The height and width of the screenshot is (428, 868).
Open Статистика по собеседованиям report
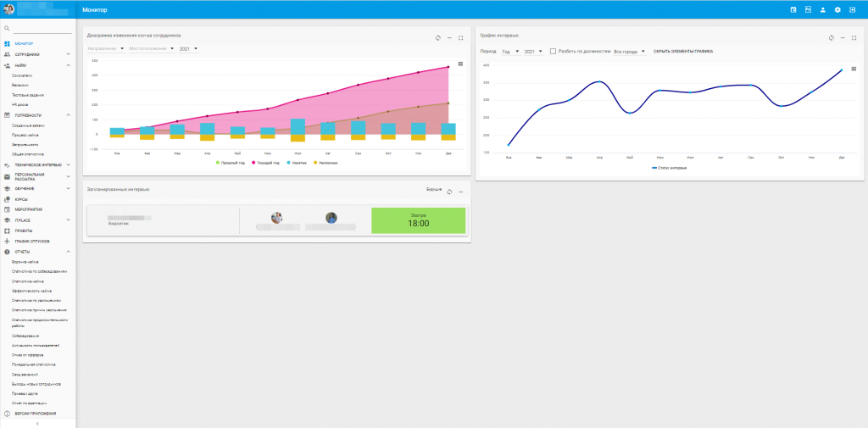pos(39,272)
